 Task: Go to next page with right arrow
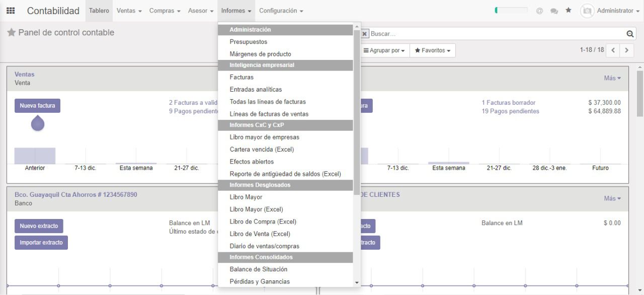click(x=626, y=50)
